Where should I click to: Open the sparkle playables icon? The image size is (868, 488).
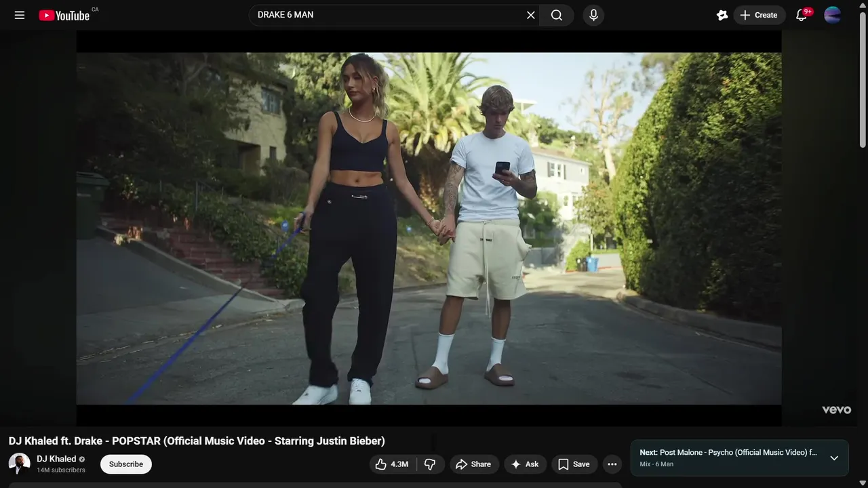tap(722, 15)
